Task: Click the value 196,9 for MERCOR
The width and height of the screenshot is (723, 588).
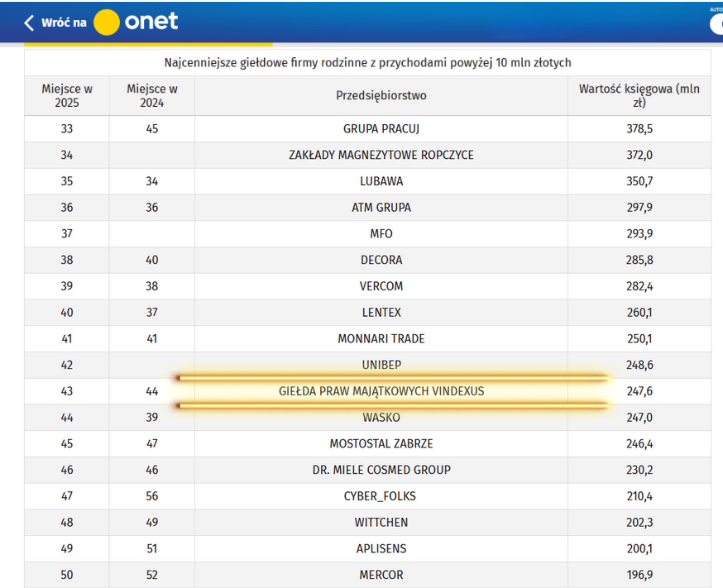Action: pyautogui.click(x=639, y=575)
